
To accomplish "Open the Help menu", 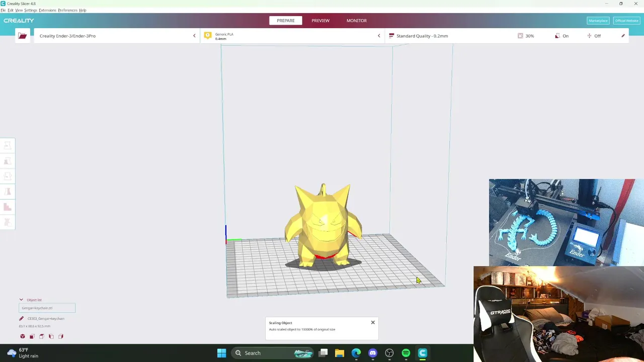I will (83, 10).
